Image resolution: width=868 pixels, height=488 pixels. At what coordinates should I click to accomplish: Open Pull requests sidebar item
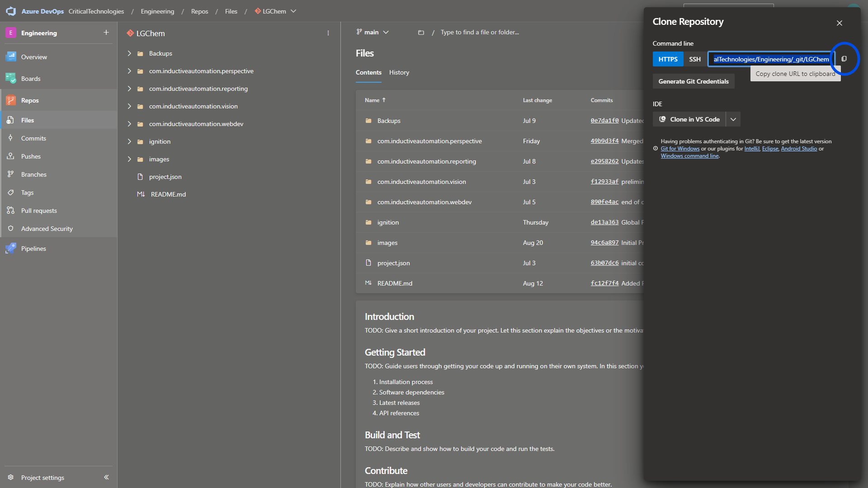click(39, 211)
